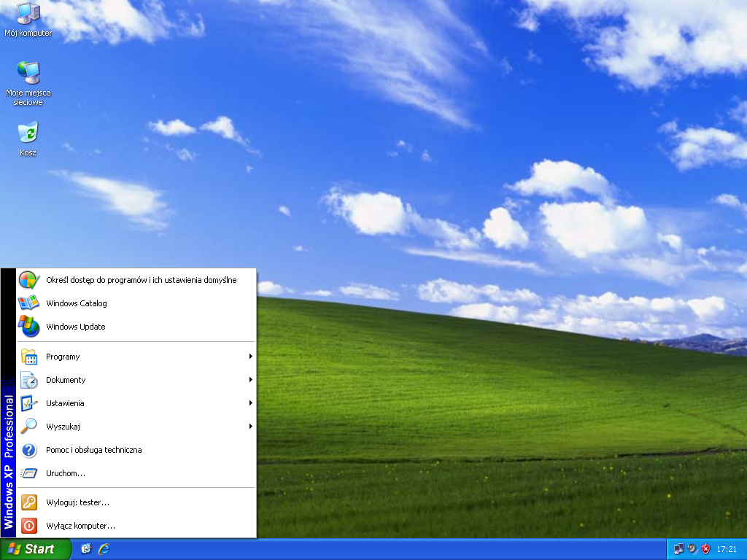This screenshot has width=747, height=560.
Task: Click the Wyszukaj magnifier icon
Action: tap(29, 426)
